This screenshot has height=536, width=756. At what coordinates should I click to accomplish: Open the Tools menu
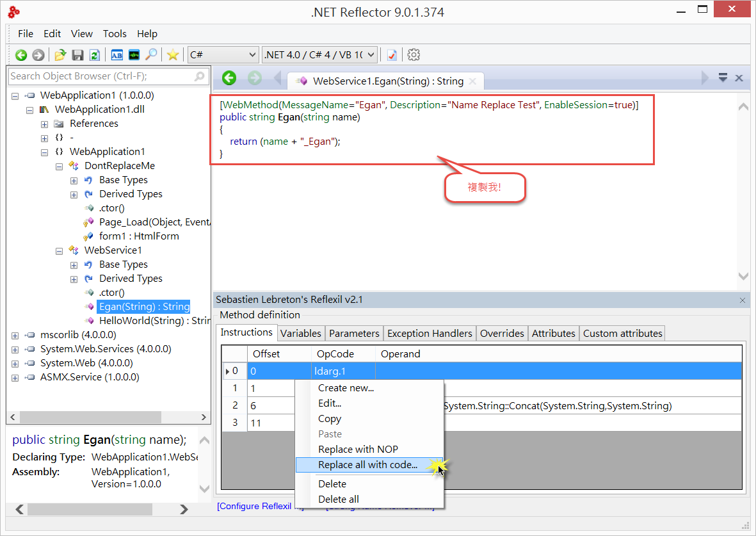(x=115, y=34)
